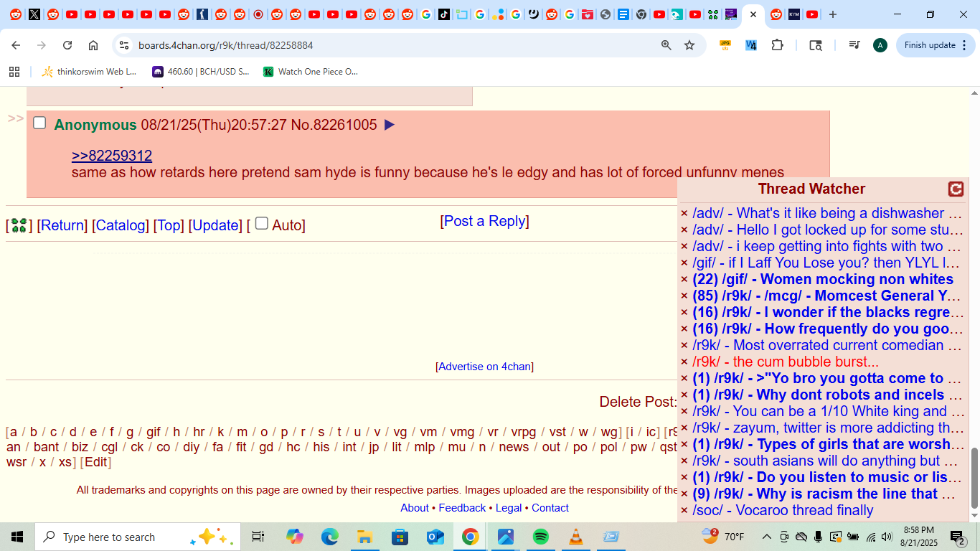Expand hidden system tray icons
The width and height of the screenshot is (980, 551).
pyautogui.click(x=766, y=537)
